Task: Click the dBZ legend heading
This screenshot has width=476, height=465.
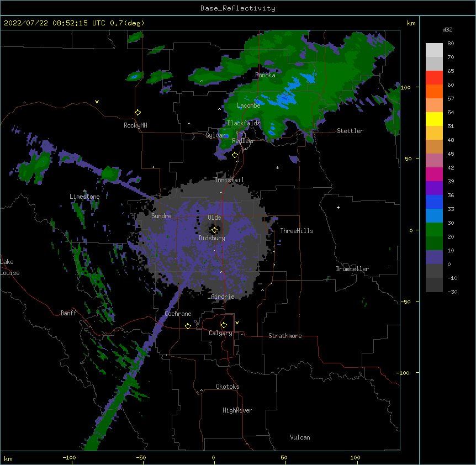Action: coord(447,30)
